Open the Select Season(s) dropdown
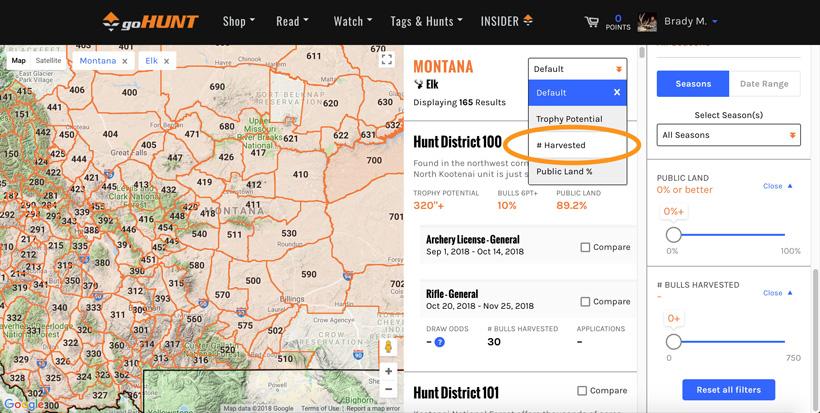 729,135
